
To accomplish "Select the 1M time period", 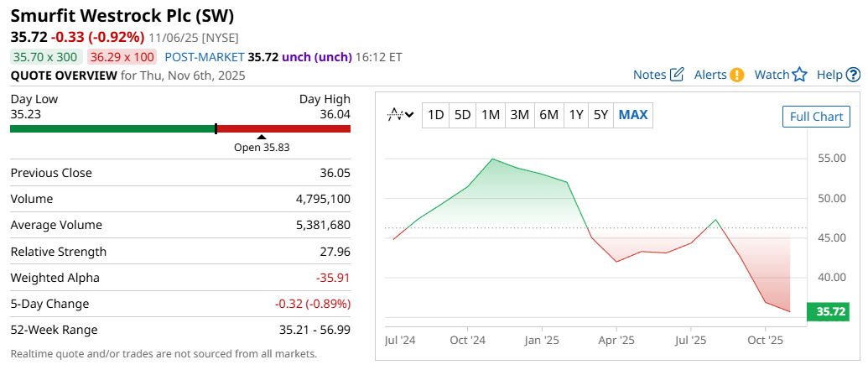I will pos(491,115).
